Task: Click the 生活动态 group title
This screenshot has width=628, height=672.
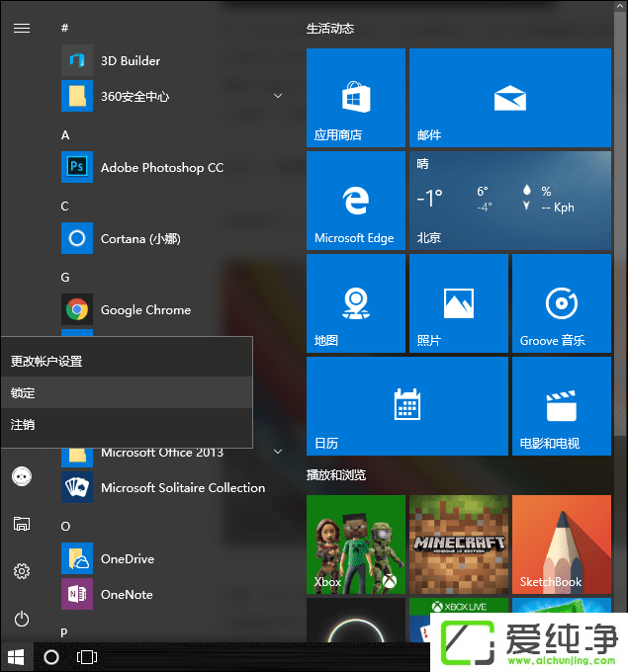Action: 330,29
